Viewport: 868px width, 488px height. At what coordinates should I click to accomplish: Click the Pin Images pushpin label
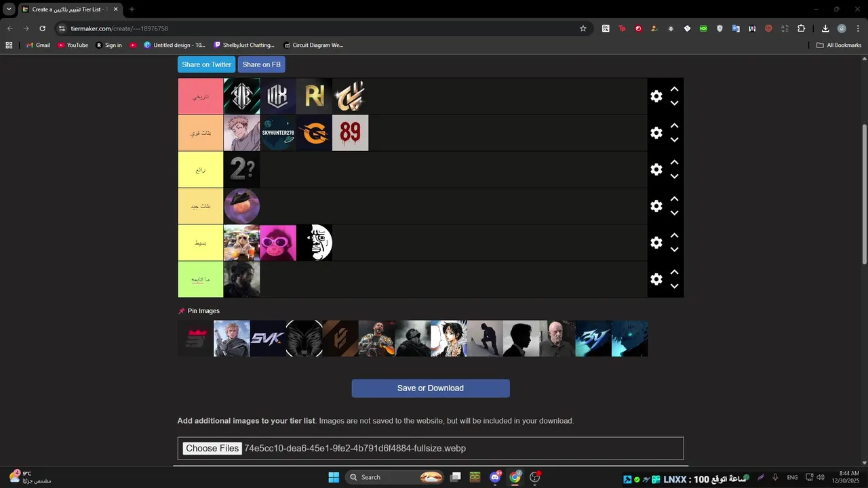tap(199, 311)
